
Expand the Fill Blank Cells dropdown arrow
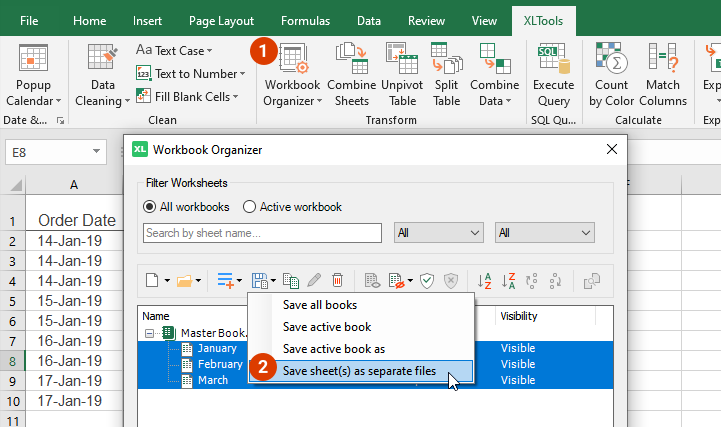click(235, 97)
